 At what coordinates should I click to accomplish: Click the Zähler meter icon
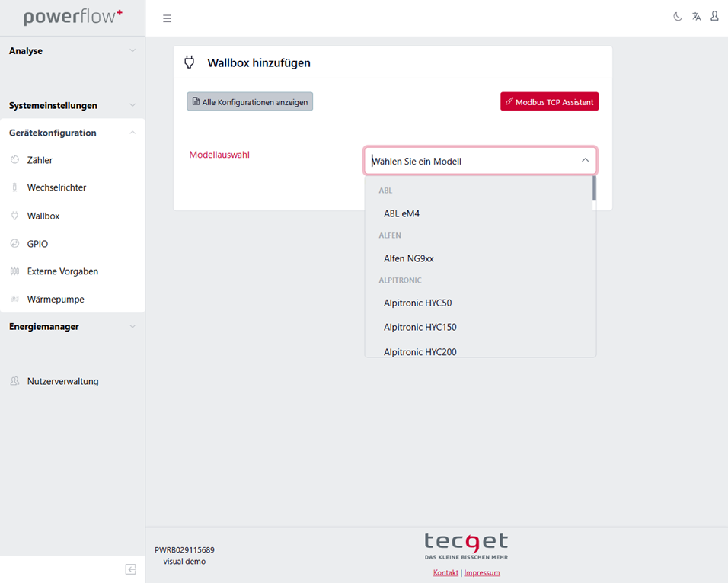point(15,160)
